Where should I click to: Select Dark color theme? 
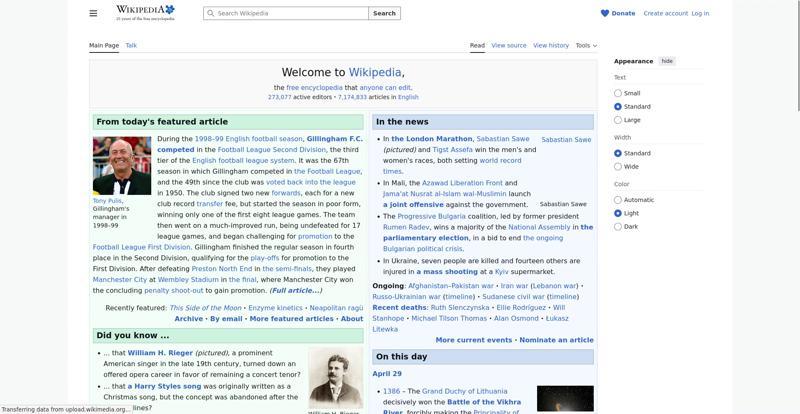(618, 227)
